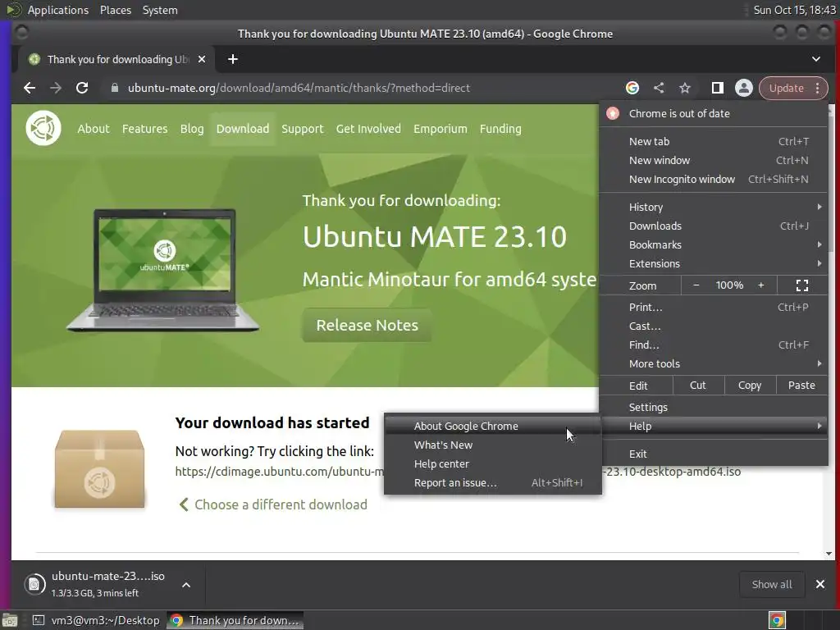Choose New tab in the Chrome menu
Viewport: 840px width, 630px height.
(x=713, y=141)
